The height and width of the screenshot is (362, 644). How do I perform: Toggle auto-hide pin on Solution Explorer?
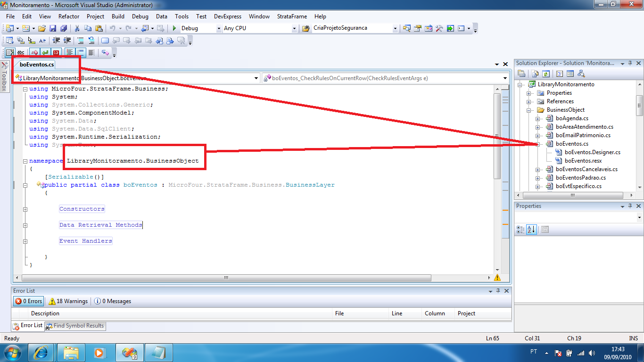[x=629, y=63]
